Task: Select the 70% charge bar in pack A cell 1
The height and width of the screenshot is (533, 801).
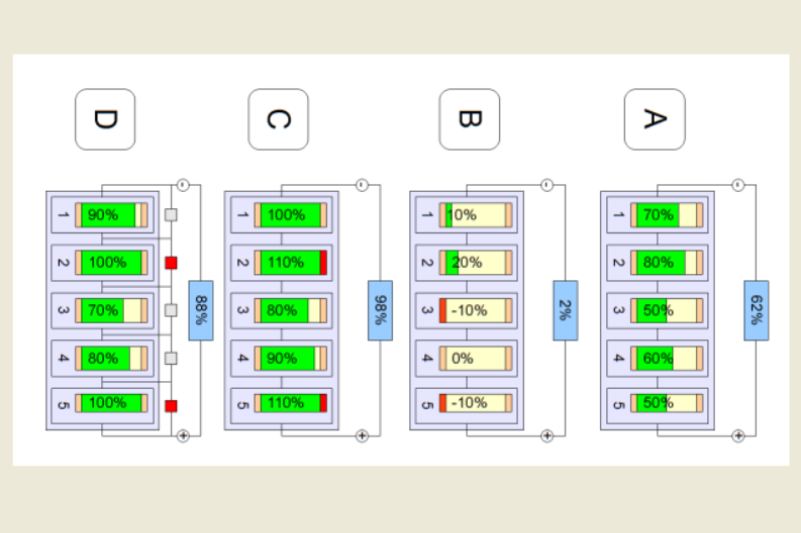Action: 667,215
